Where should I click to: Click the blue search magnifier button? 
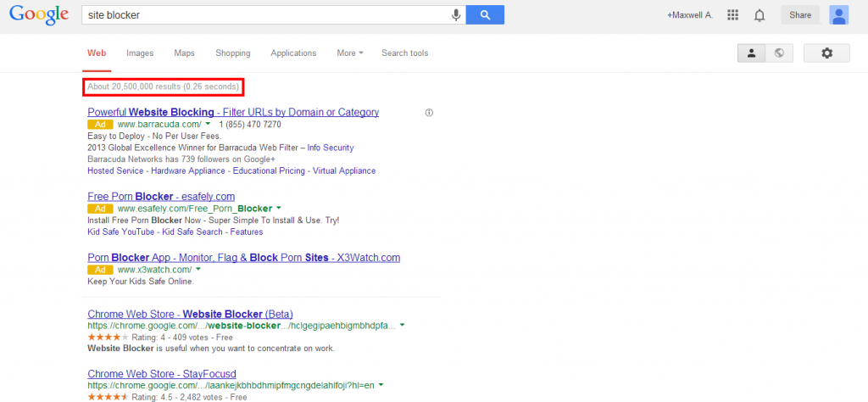(x=485, y=15)
